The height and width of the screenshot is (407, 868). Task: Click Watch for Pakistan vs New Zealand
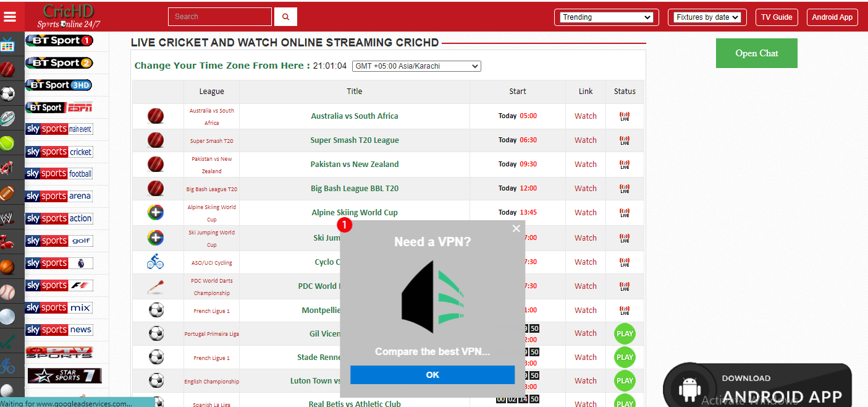(x=586, y=165)
